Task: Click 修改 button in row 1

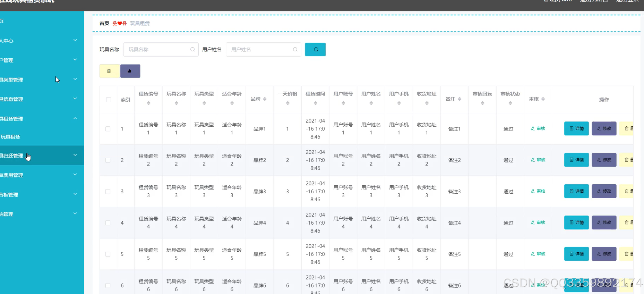Action: (604, 128)
